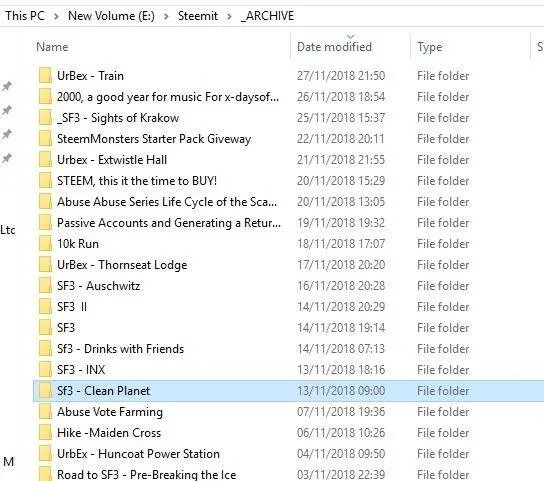Select the UrBex - Train folder name
This screenshot has height=481, width=544.
click(90, 76)
